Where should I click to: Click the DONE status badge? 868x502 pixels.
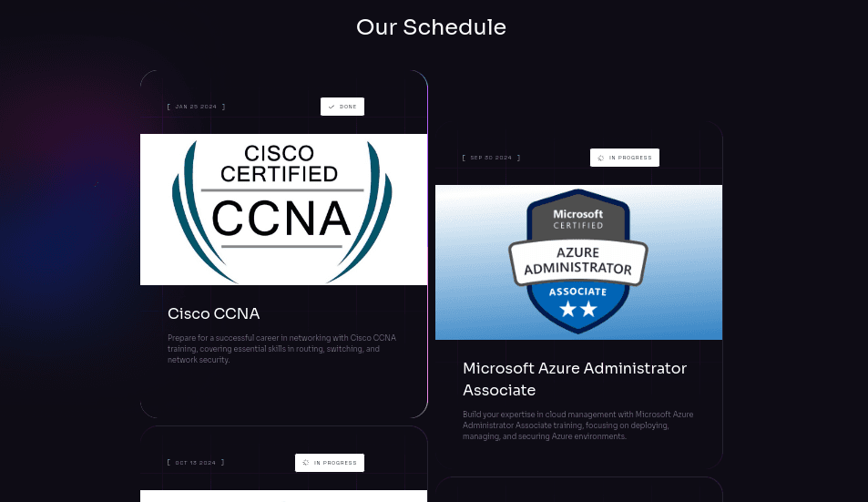pos(342,107)
